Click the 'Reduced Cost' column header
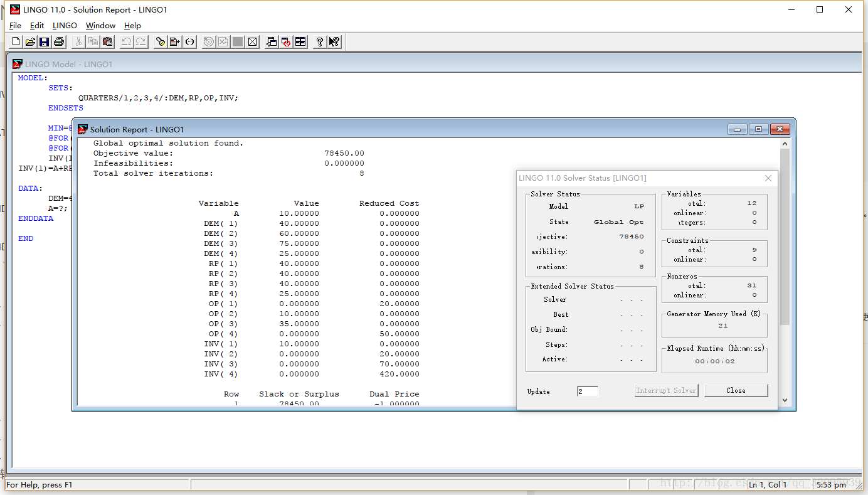868x495 pixels. [x=389, y=203]
